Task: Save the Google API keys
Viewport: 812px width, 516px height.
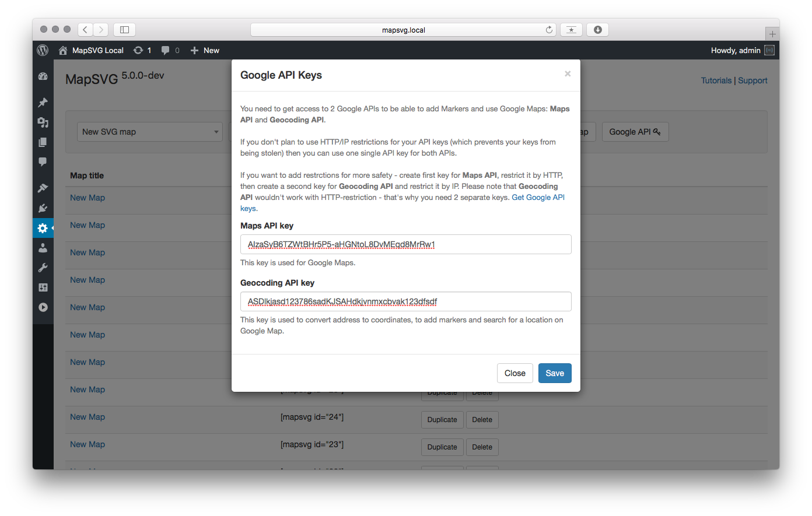Action: tap(555, 373)
